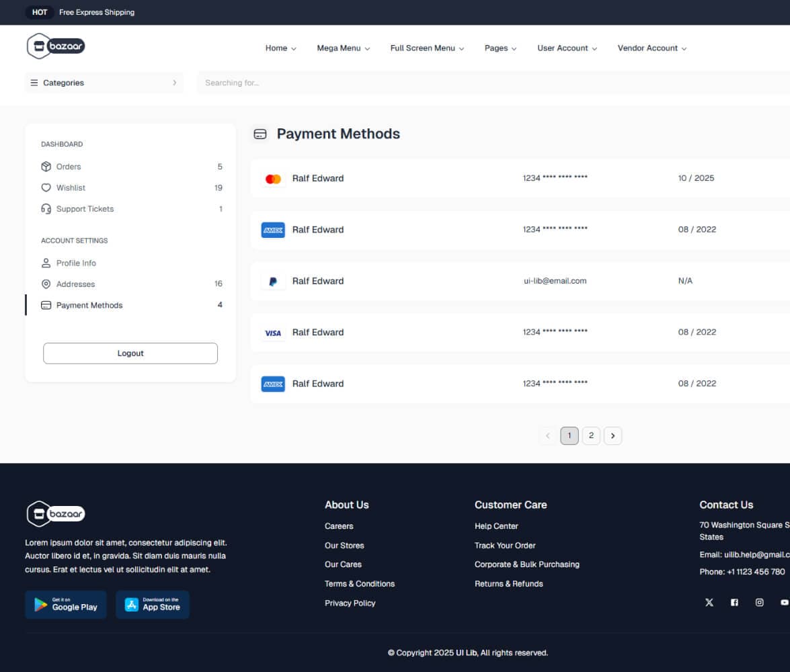790x672 pixels.
Task: Click the Orders box icon in sidebar
Action: click(x=46, y=166)
